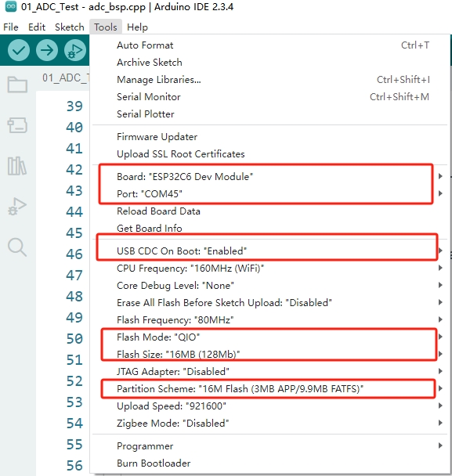Open the Library Manager books icon
Image resolution: width=452 pixels, height=476 pixels.
click(x=17, y=166)
